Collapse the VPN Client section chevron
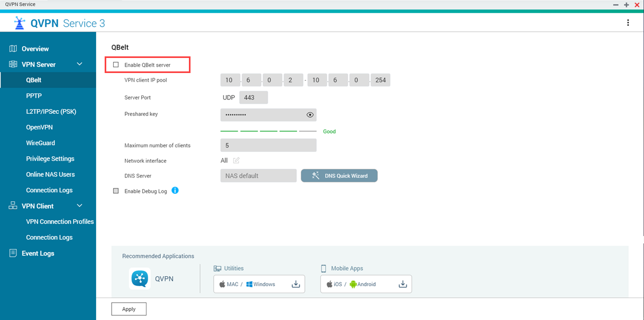This screenshot has height=320, width=644. pos(79,206)
